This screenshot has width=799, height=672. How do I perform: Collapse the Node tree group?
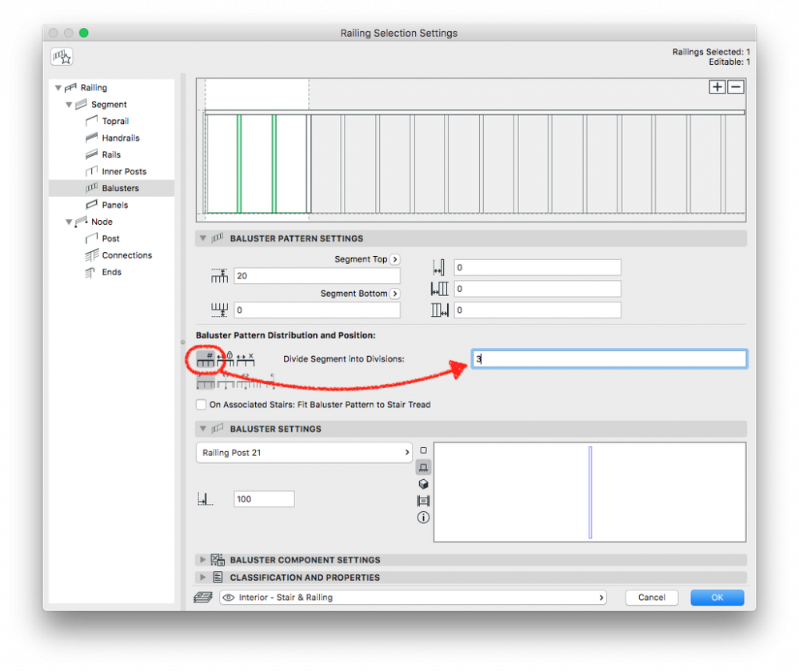[x=69, y=222]
